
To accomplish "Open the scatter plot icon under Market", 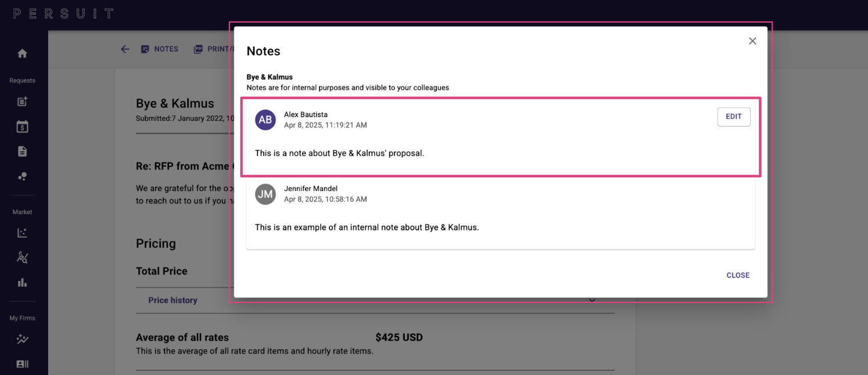I will tap(22, 233).
